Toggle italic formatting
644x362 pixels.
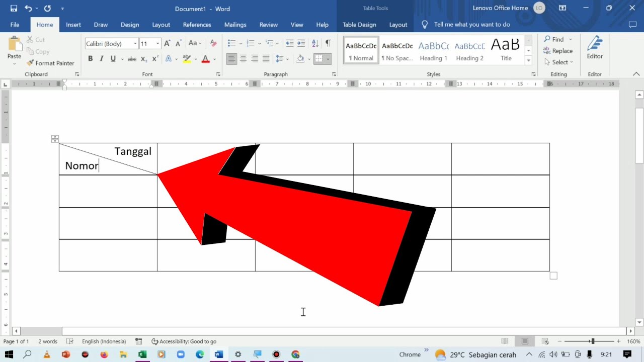(x=101, y=59)
